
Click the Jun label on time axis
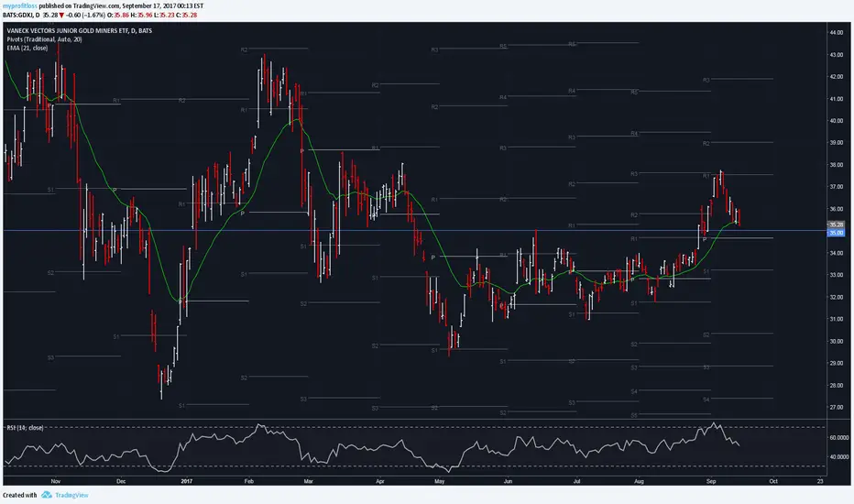(508, 481)
